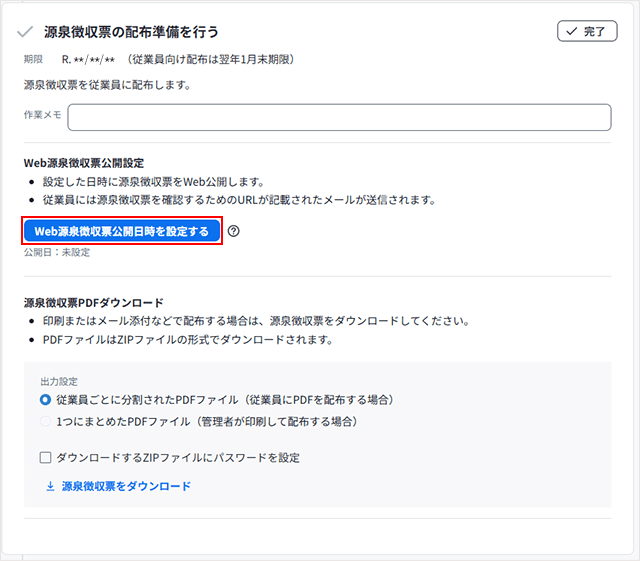Image resolution: width=640 pixels, height=561 pixels.
Task: Click the 源泉徴収票PDFダウンロード heading
Action: click(93, 302)
